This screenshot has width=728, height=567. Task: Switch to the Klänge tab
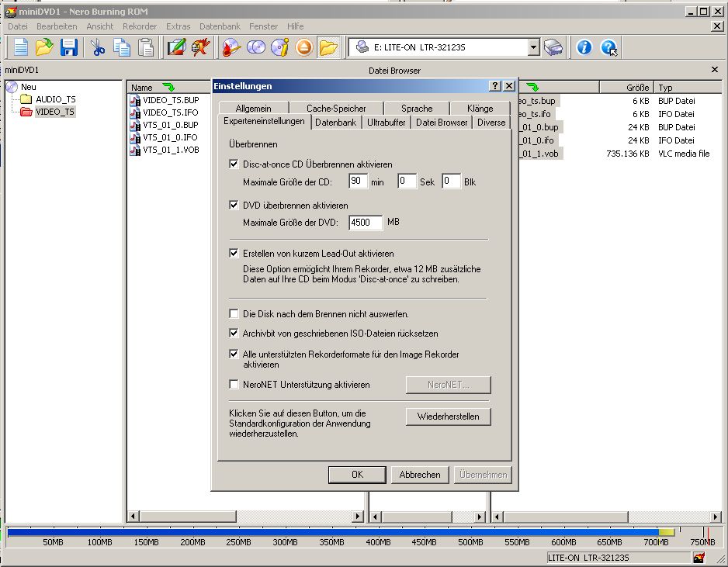pos(480,108)
